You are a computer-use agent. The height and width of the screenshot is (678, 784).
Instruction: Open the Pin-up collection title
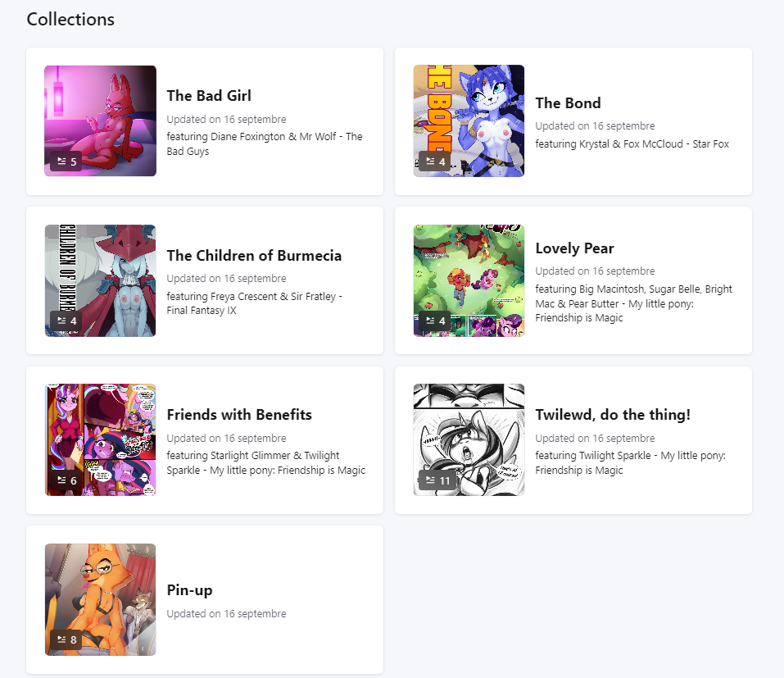pyautogui.click(x=189, y=590)
